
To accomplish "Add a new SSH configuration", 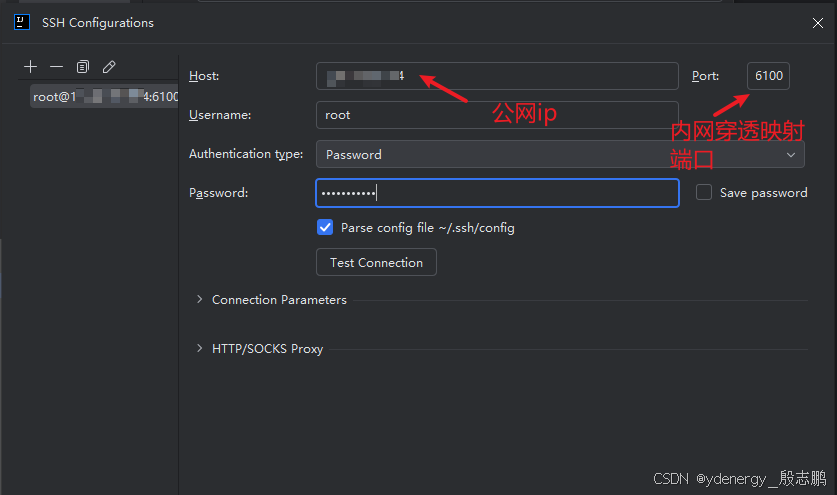I will pyautogui.click(x=30, y=67).
